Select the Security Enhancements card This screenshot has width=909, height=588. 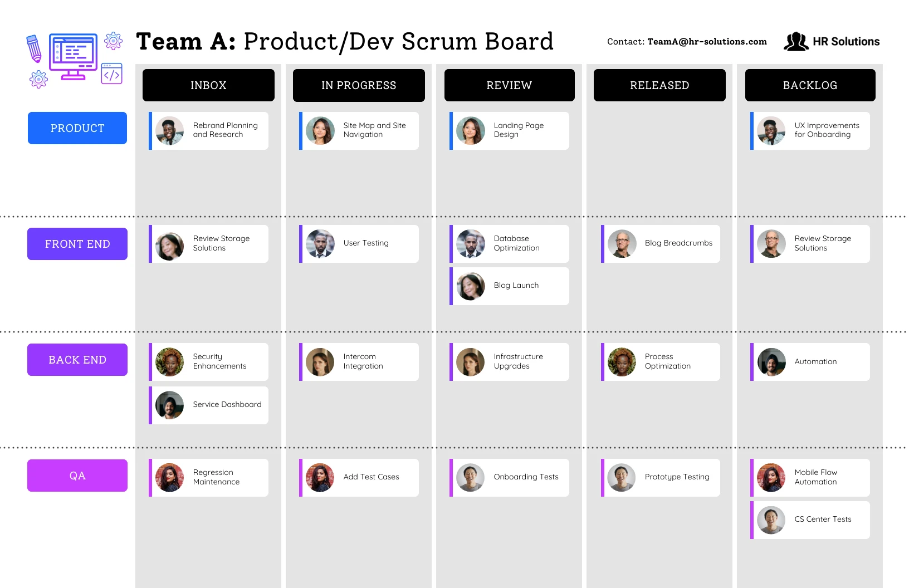(208, 361)
